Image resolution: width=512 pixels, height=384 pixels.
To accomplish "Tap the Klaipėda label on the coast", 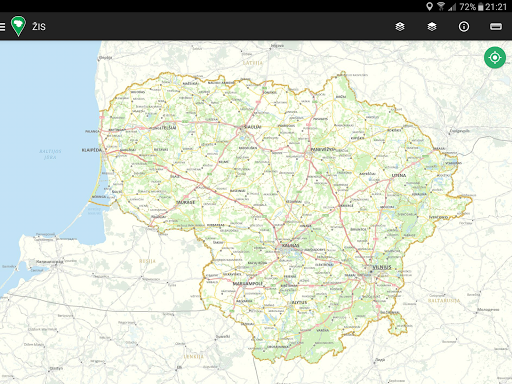I will coord(91,150).
